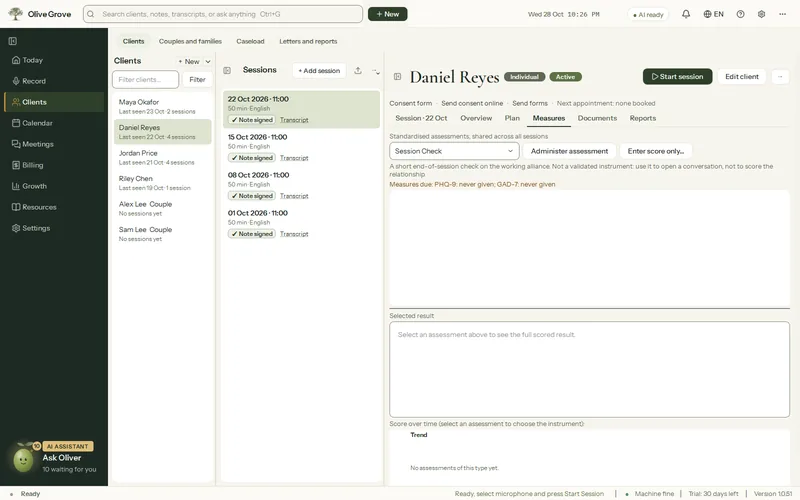Screen dimensions: 800x500
Task: Click New in the Clients header
Action: (189, 61)
